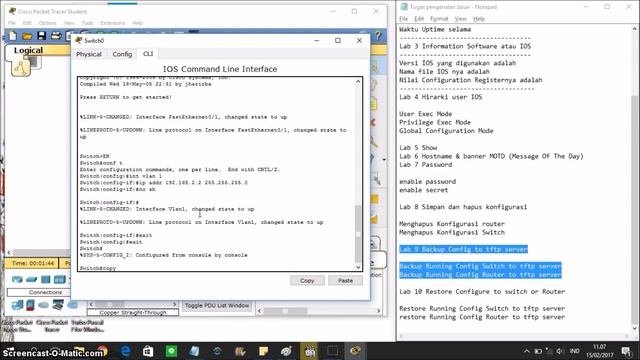Viewport: 640px width, 360px height.
Task: Click CLI scrollbar thumb
Action: [358, 233]
